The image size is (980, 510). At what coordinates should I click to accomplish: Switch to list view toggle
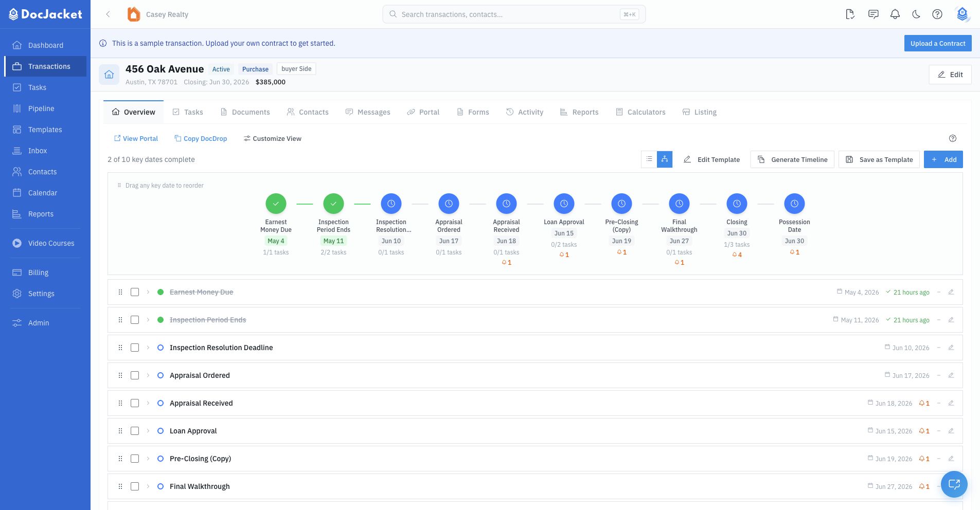tap(649, 159)
